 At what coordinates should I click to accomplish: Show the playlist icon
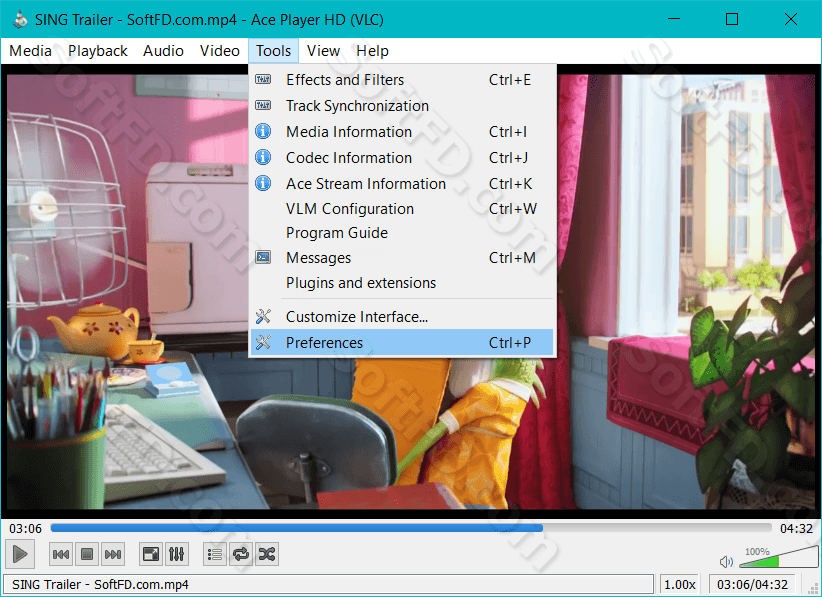click(215, 554)
